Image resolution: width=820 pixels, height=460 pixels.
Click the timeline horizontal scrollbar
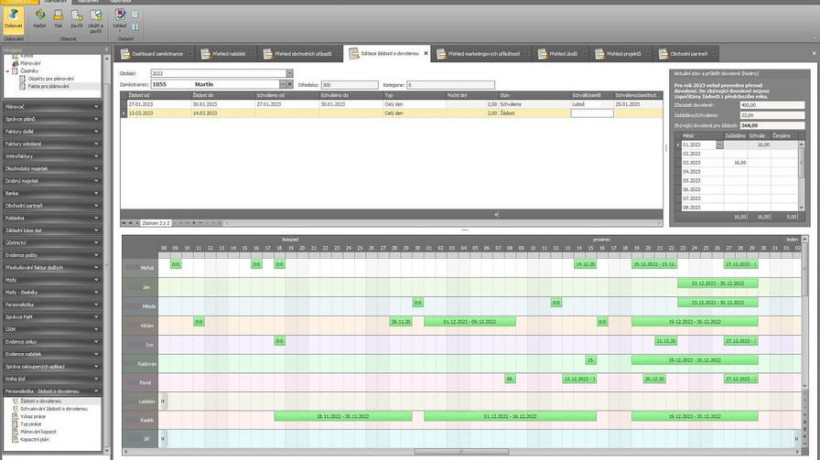pos(460,452)
